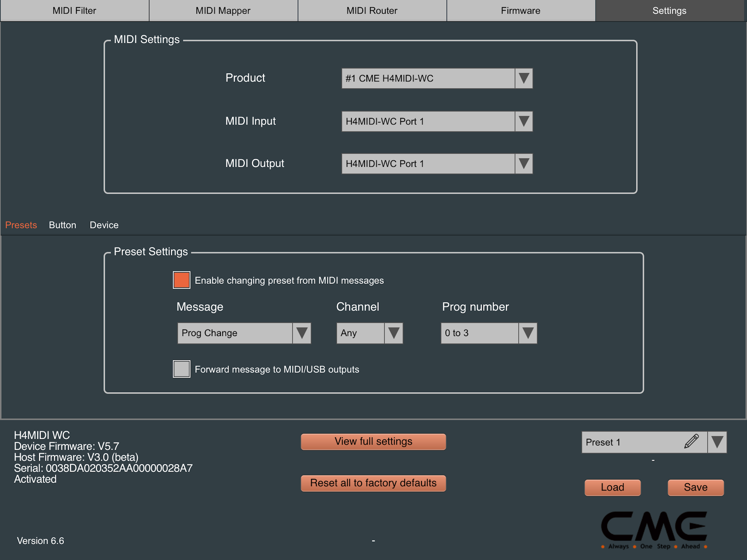Image resolution: width=747 pixels, height=560 pixels.
Task: Click the pencil icon to rename Preset 1
Action: (x=691, y=441)
